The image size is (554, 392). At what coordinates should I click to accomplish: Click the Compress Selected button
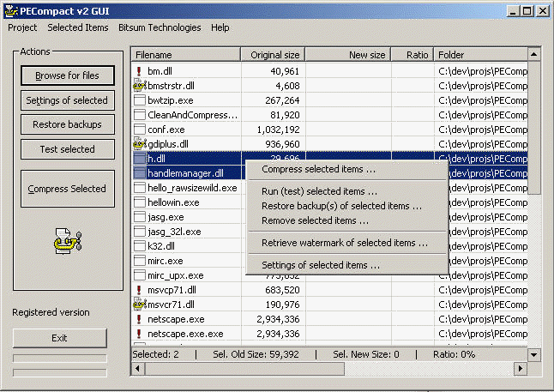pos(68,189)
